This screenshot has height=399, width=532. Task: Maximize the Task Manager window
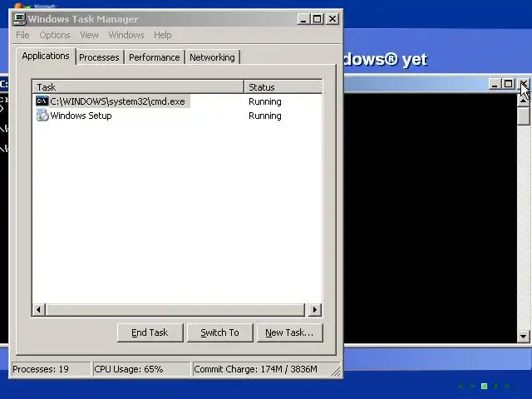point(318,19)
